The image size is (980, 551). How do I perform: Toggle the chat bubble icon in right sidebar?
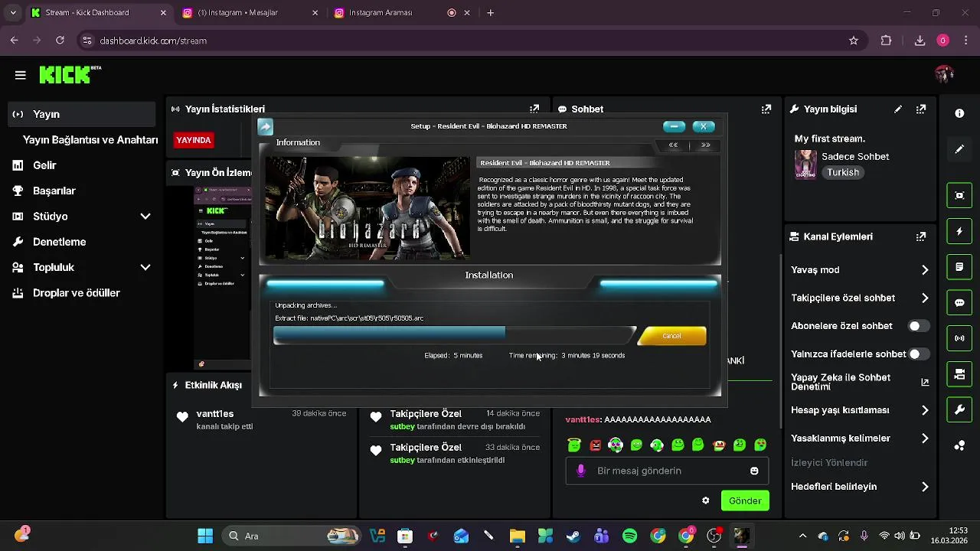959,302
